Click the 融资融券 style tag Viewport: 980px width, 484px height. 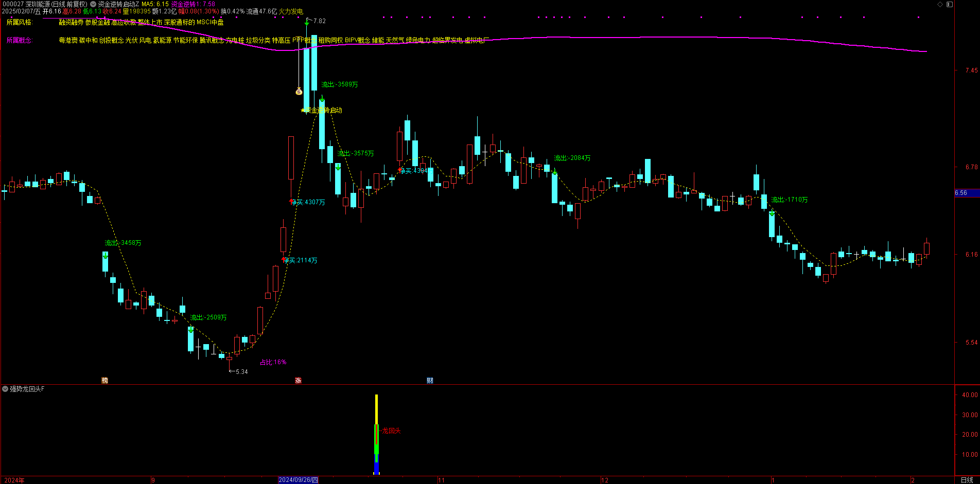71,22
